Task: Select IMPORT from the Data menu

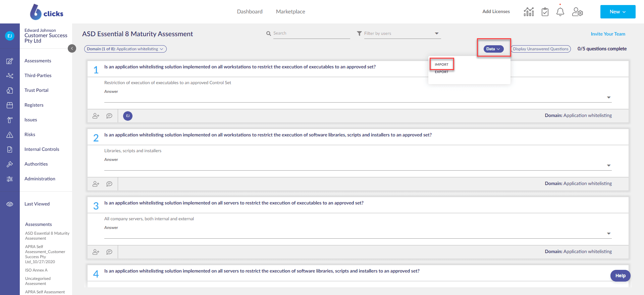Action: click(x=441, y=64)
